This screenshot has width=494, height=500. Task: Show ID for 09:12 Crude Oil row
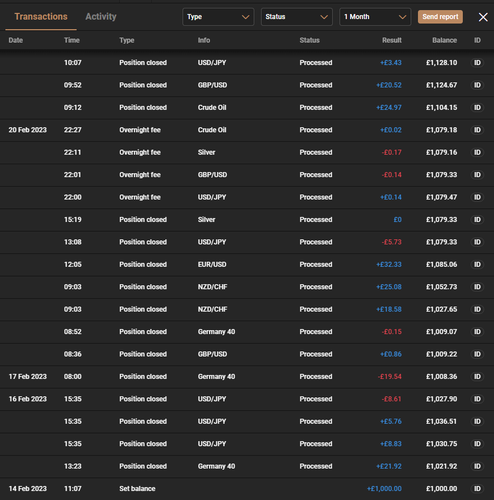[477, 107]
